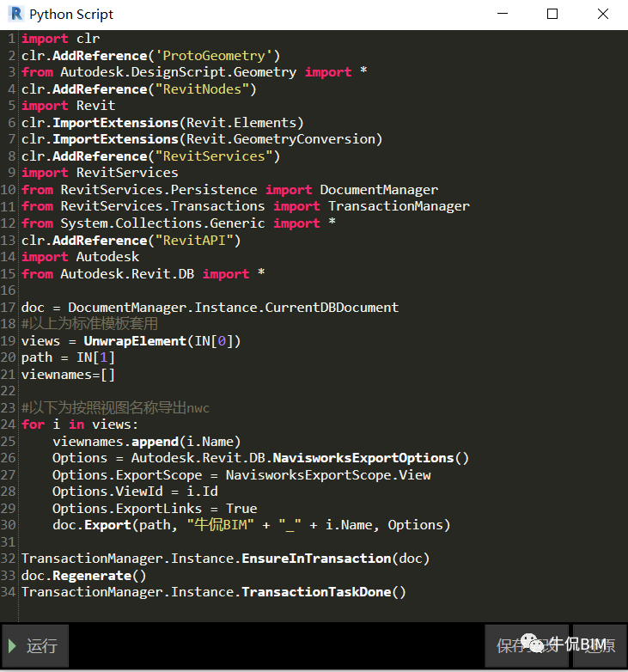
Task: Click the "RevitAPI" string
Action: pos(194,241)
